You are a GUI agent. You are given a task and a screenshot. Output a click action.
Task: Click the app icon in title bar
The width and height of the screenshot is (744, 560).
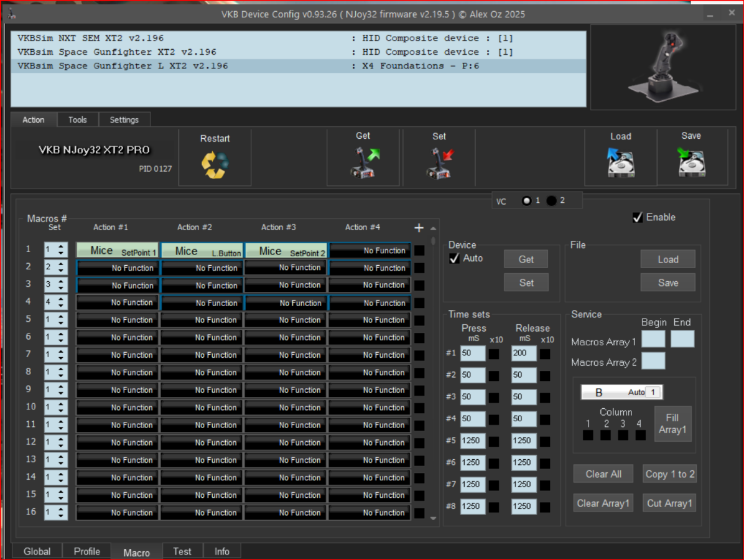12,14
